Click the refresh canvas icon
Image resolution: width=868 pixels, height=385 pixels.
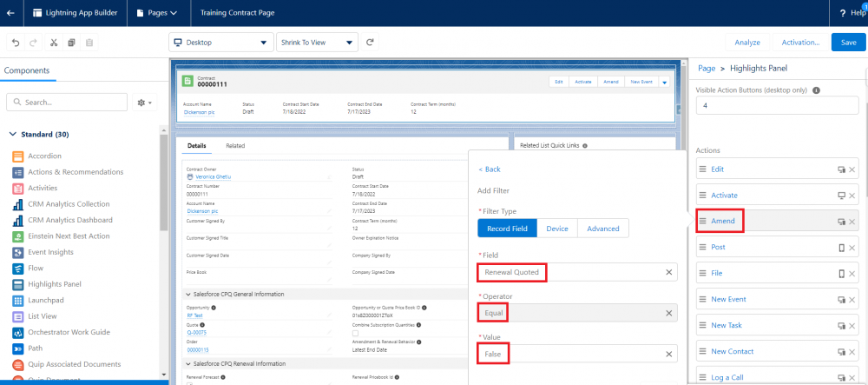pyautogui.click(x=371, y=42)
